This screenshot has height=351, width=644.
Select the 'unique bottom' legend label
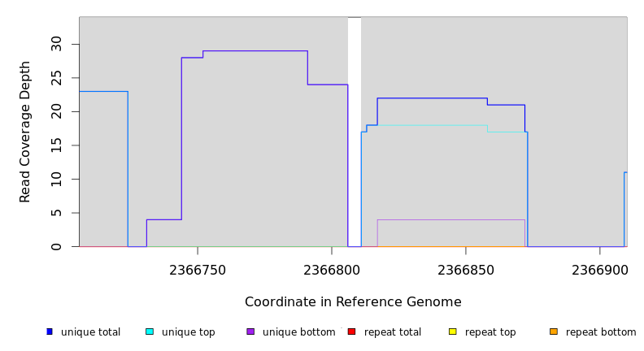[298, 332]
